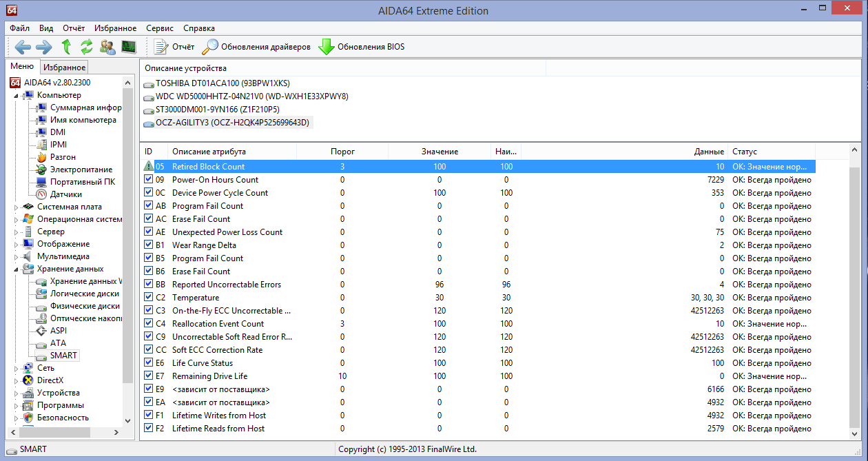This screenshot has width=868, height=461.
Task: Select the ST3000DM001 drive
Action: click(x=211, y=110)
